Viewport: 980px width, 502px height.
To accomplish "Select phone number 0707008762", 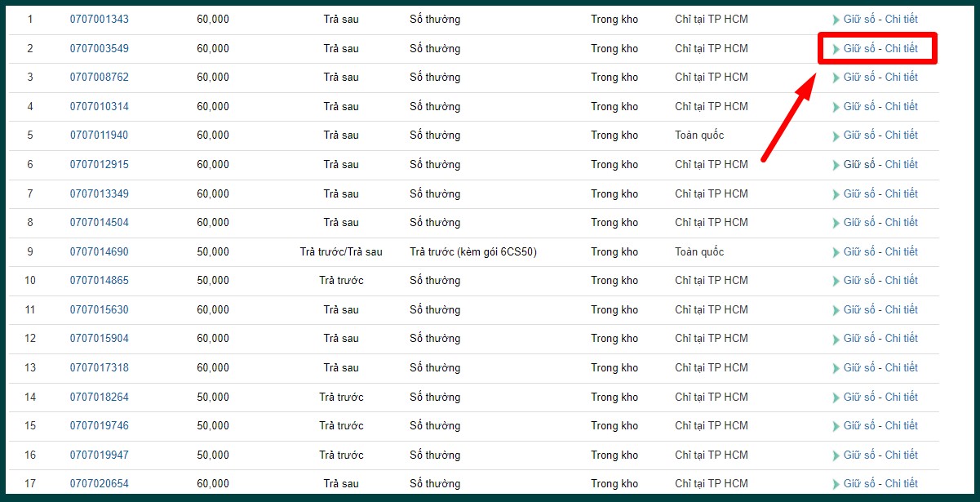I will coord(99,77).
